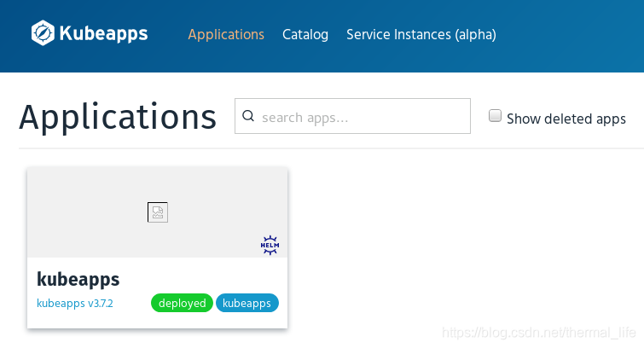Image resolution: width=644 pixels, height=348 pixels.
Task: Open the Applications navigation tab
Action: click(x=226, y=34)
